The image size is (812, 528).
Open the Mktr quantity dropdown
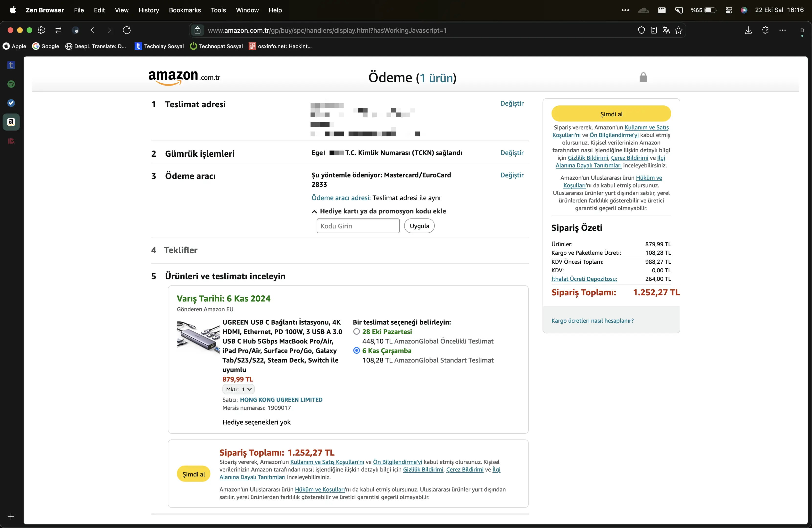[x=239, y=389]
